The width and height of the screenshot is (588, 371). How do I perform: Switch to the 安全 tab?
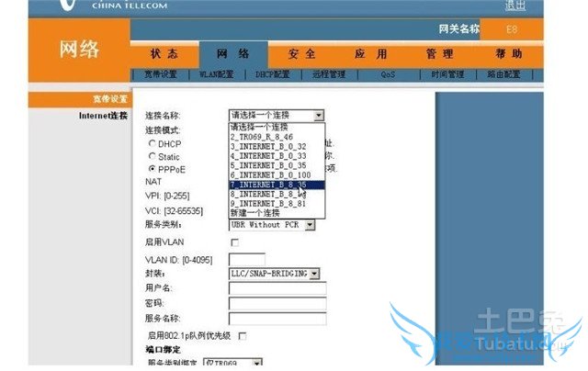[x=301, y=54]
